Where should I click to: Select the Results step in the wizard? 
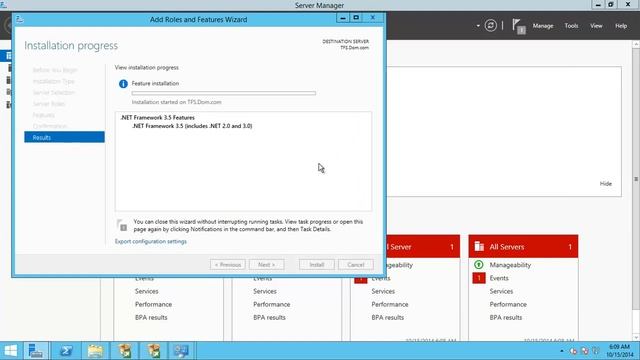coord(64,137)
